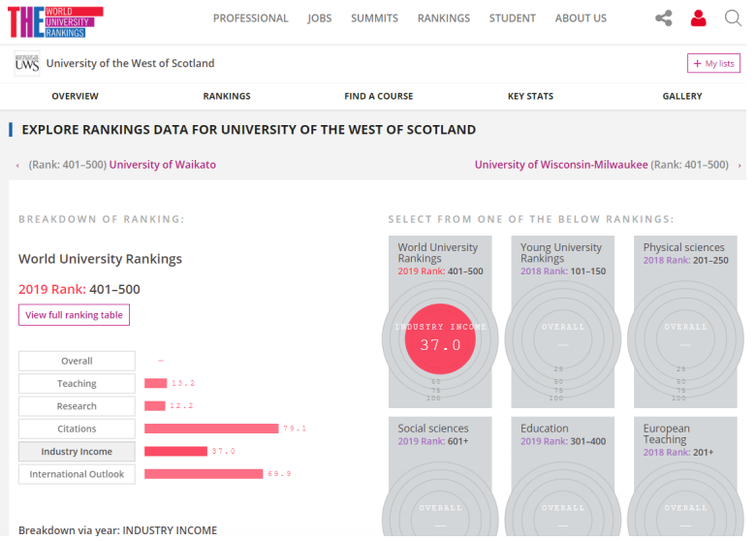
Task: Switch to the Overview tab
Action: 76,96
